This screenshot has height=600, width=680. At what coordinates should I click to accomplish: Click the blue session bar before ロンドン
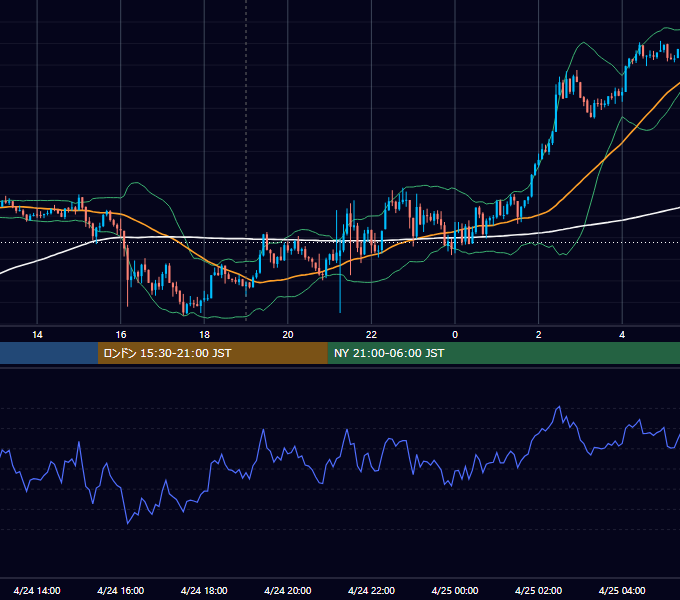(49, 353)
